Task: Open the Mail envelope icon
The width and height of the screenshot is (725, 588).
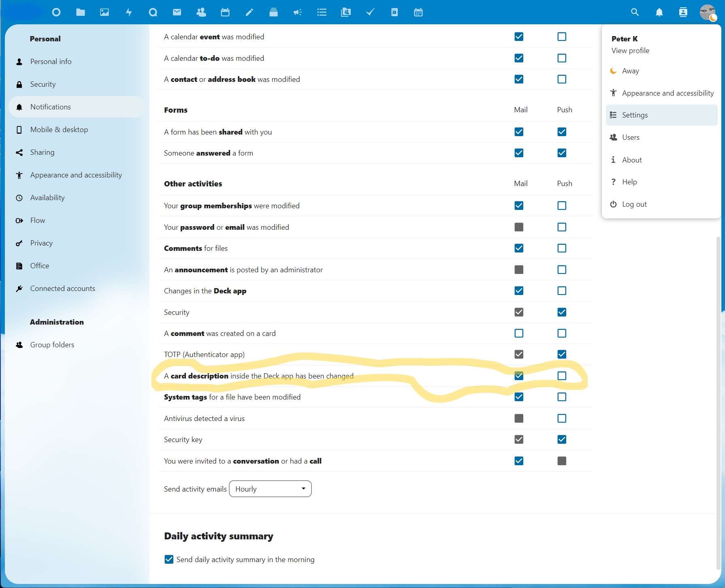Action: pyautogui.click(x=177, y=12)
